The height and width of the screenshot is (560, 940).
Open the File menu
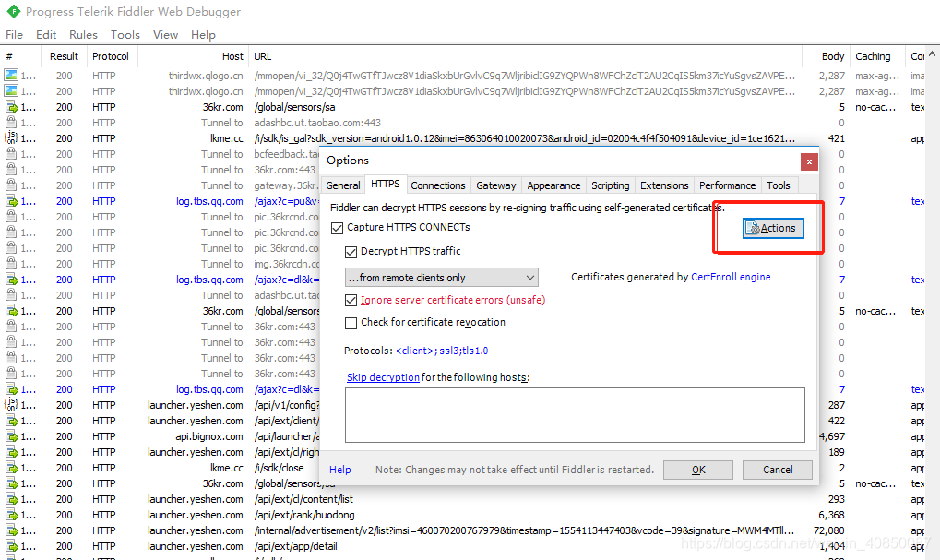15,35
